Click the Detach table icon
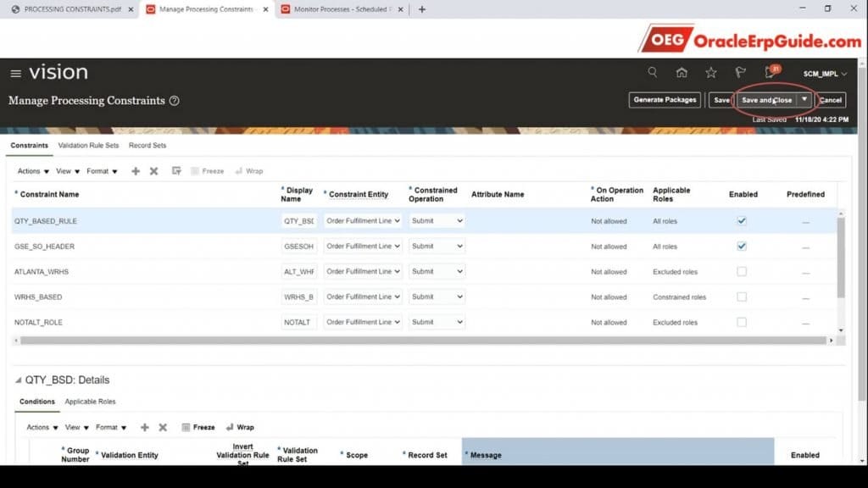868x488 pixels. [x=178, y=171]
